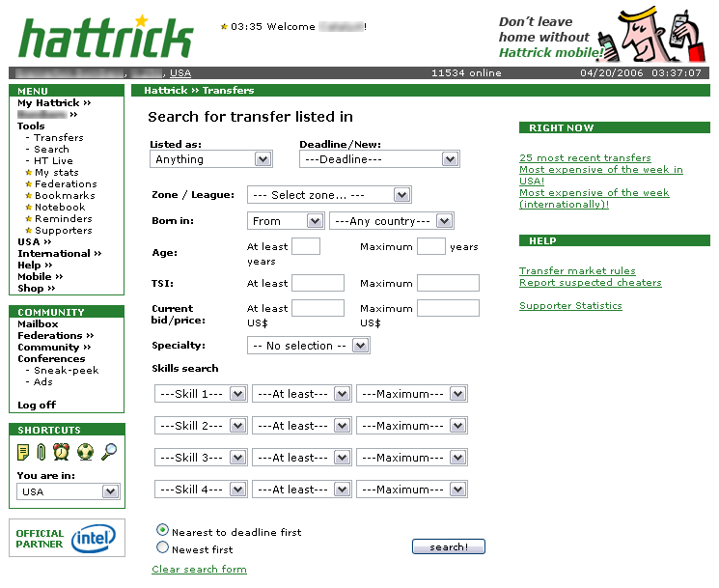Open the 'Listed as' dropdown

211,159
